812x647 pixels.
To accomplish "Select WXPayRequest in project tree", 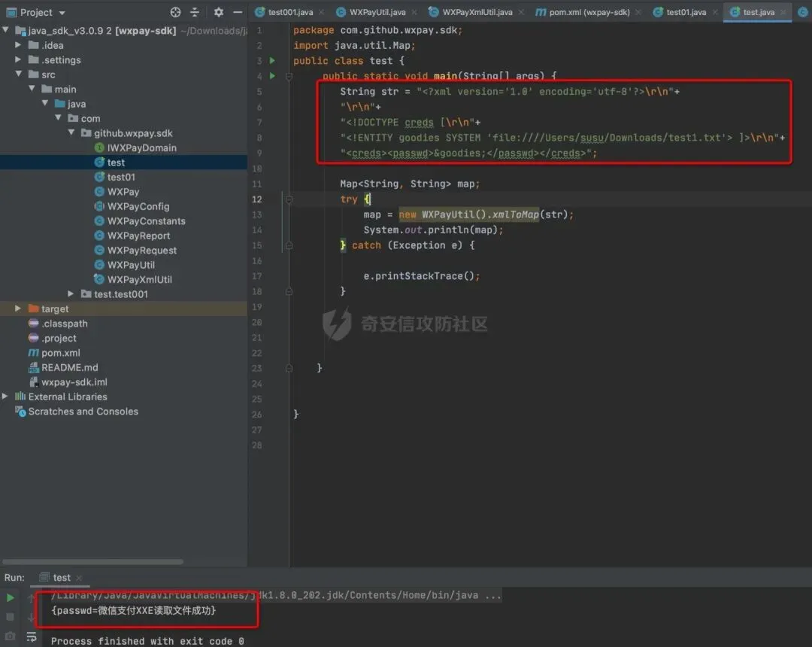I will click(x=142, y=251).
